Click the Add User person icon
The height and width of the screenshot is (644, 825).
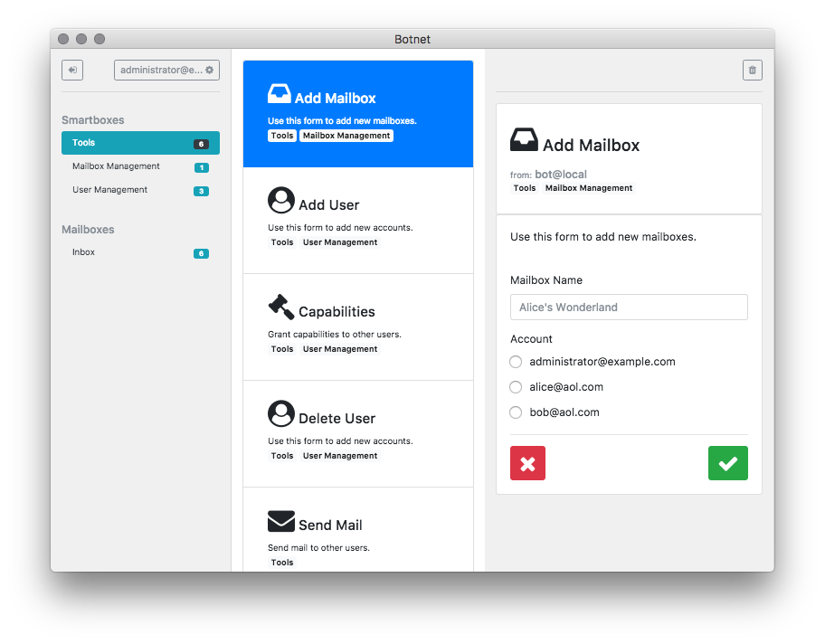(x=281, y=200)
